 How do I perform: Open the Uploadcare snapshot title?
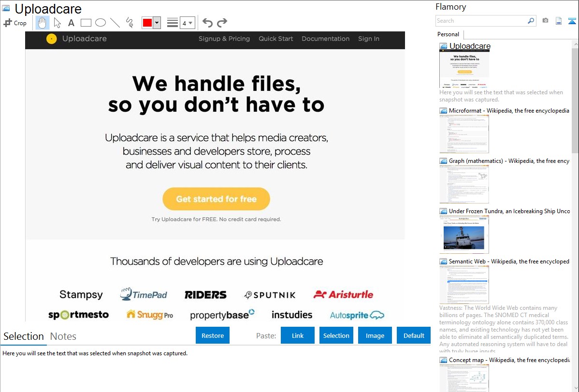470,46
